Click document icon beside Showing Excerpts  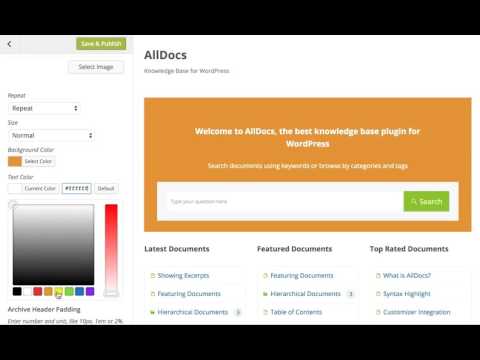153,276
